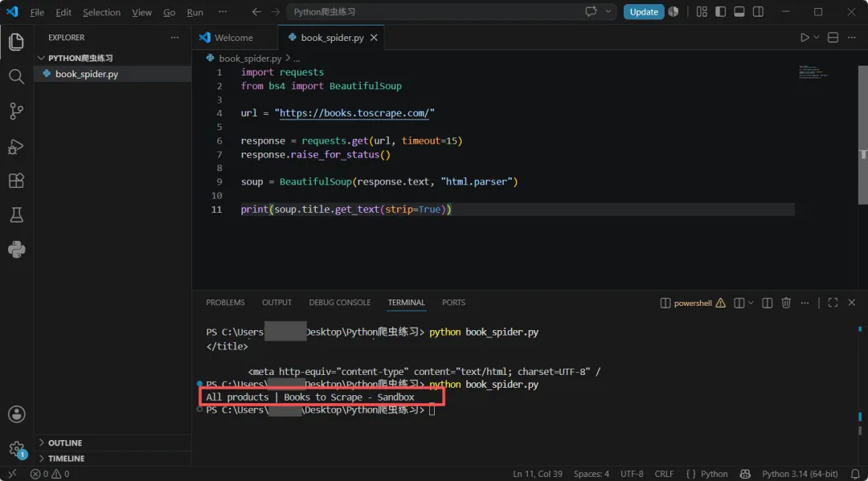This screenshot has width=868, height=481.
Task: Open the Testing flask icon
Action: pos(16,215)
